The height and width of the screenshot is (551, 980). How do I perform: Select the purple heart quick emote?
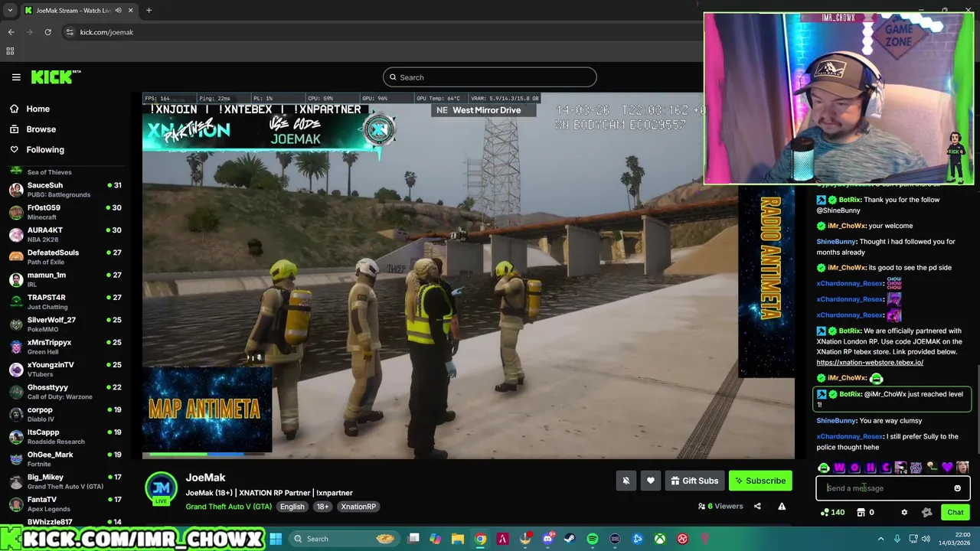947,468
